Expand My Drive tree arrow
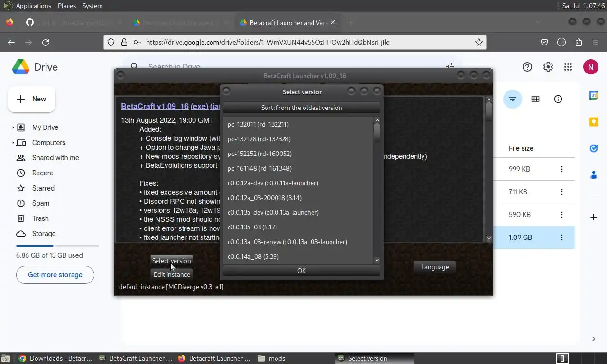607x364 pixels. pos(13,127)
